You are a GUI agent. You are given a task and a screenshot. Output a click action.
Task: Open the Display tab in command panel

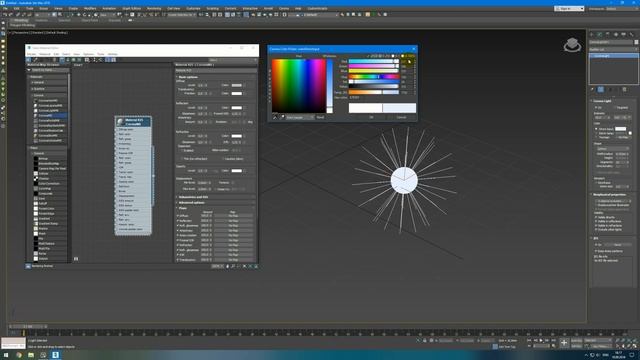pyautogui.click(x=623, y=34)
